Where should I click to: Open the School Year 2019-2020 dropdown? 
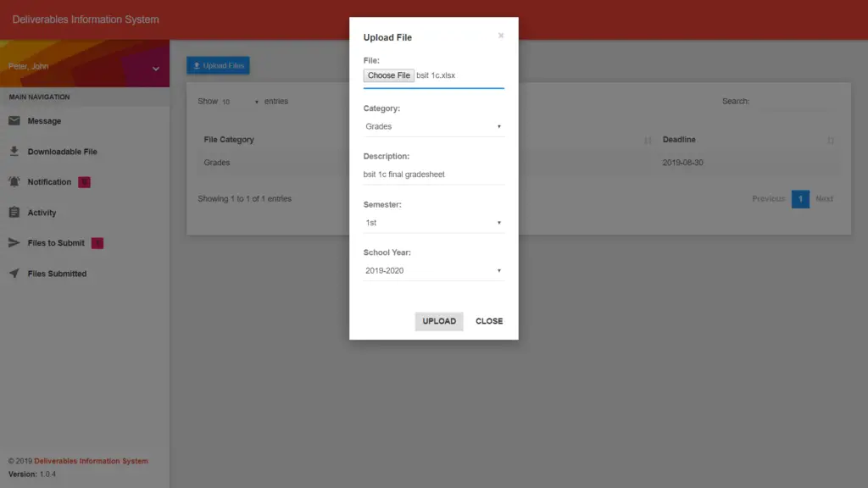tap(433, 269)
